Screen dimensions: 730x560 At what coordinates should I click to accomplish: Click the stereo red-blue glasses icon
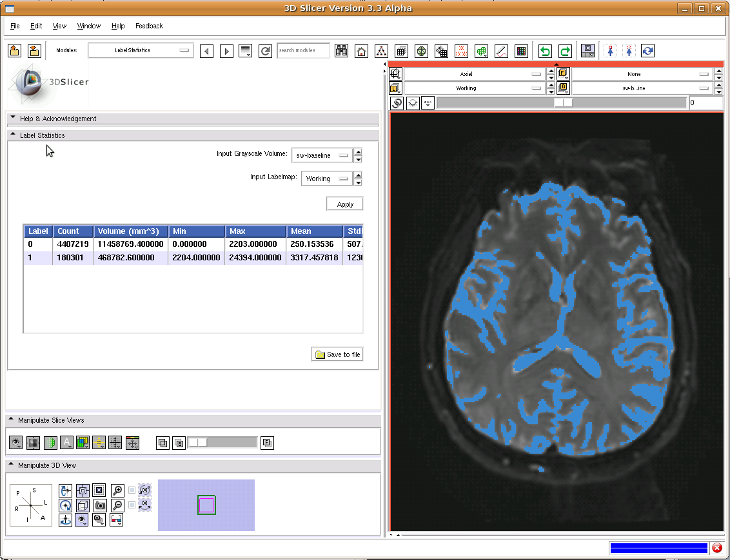pos(117,519)
